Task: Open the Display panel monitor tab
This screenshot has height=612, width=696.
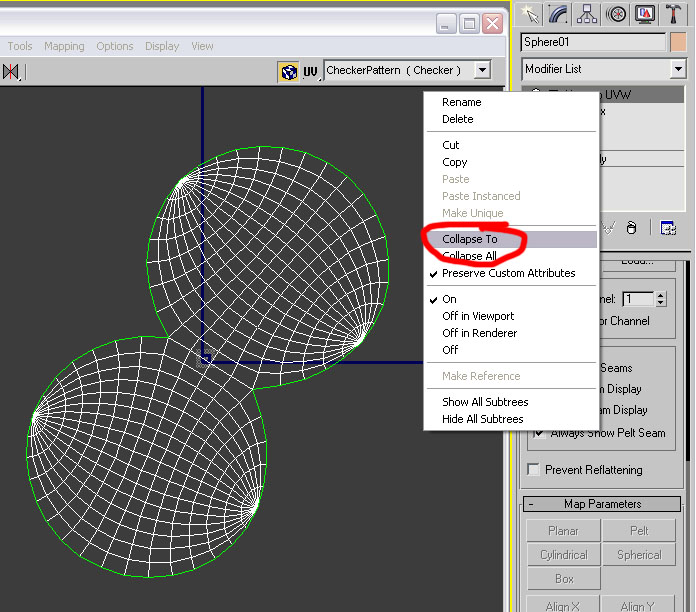Action: click(645, 14)
